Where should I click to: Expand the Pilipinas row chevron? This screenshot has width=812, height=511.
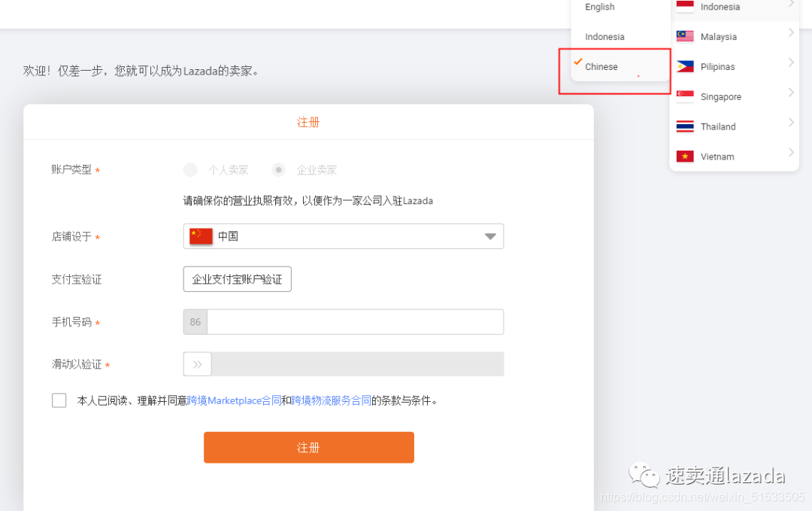point(791,62)
